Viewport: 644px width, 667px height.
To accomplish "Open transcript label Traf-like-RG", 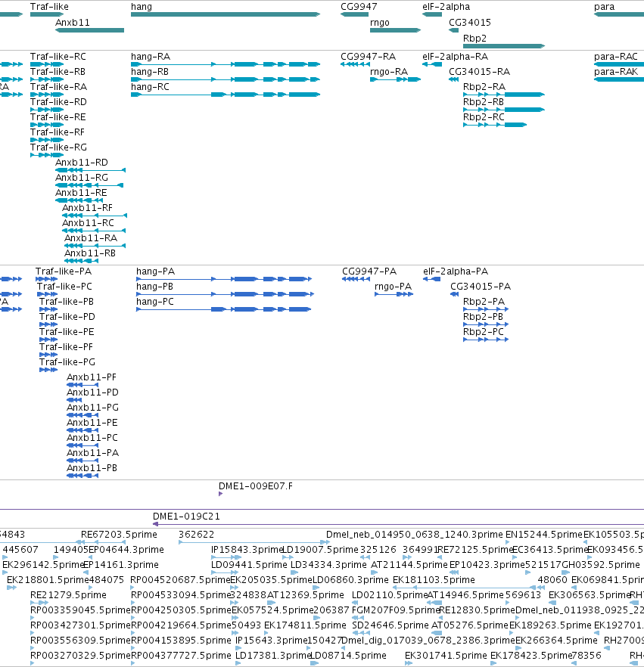I will point(58,147).
